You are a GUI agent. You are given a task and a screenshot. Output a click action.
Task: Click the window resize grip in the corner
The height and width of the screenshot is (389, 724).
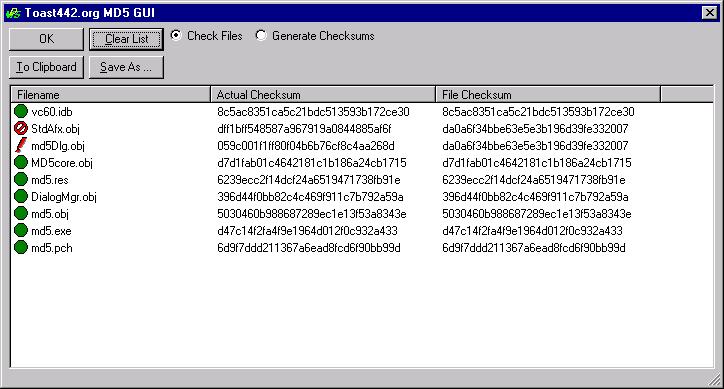tap(713, 379)
